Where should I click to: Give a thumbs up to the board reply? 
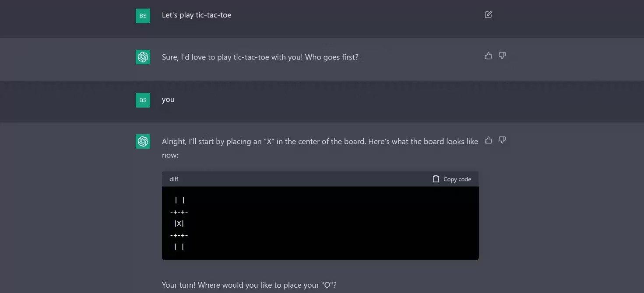click(488, 140)
